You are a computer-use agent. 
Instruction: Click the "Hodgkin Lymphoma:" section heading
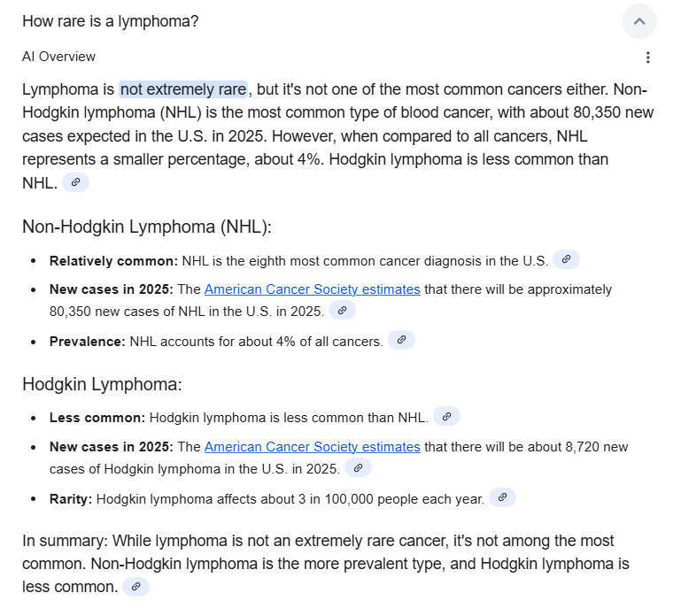(102, 384)
